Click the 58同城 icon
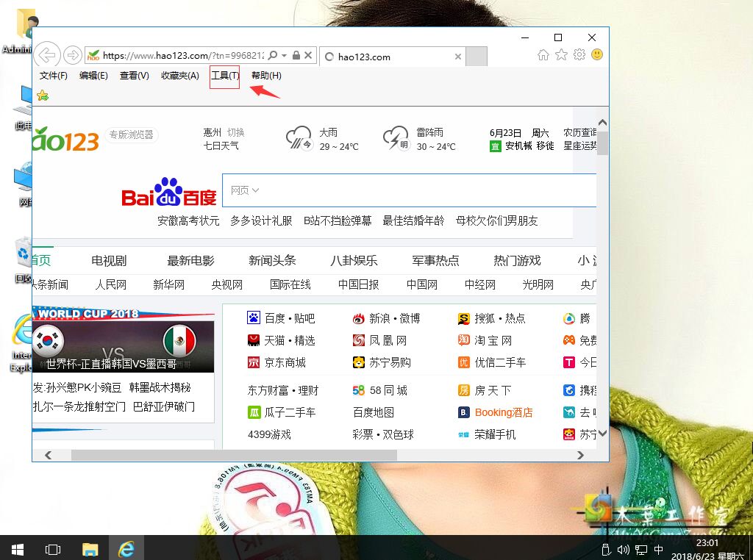Viewport: 753px width, 560px height. 359,390
